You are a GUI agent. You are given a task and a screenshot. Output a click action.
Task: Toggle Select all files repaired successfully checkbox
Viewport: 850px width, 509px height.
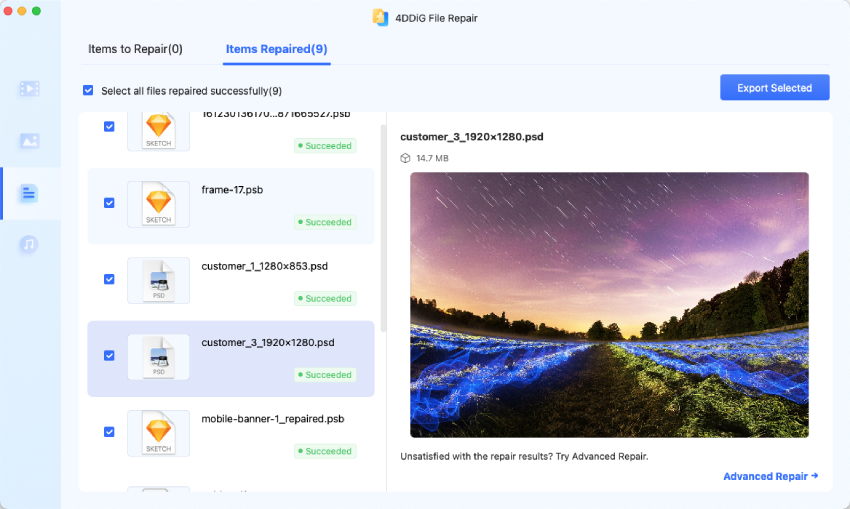pyautogui.click(x=88, y=90)
